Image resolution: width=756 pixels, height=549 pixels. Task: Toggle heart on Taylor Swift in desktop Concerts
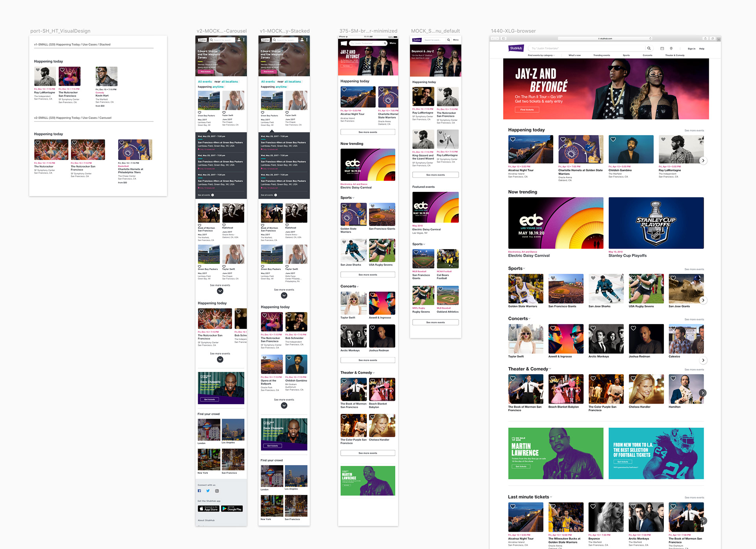coord(513,328)
